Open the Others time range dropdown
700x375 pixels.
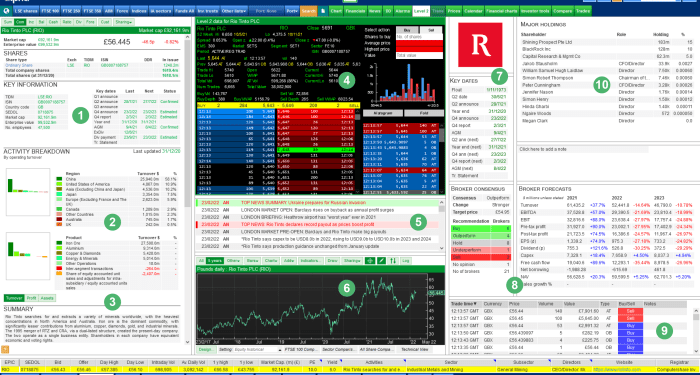pyautogui.click(x=233, y=260)
